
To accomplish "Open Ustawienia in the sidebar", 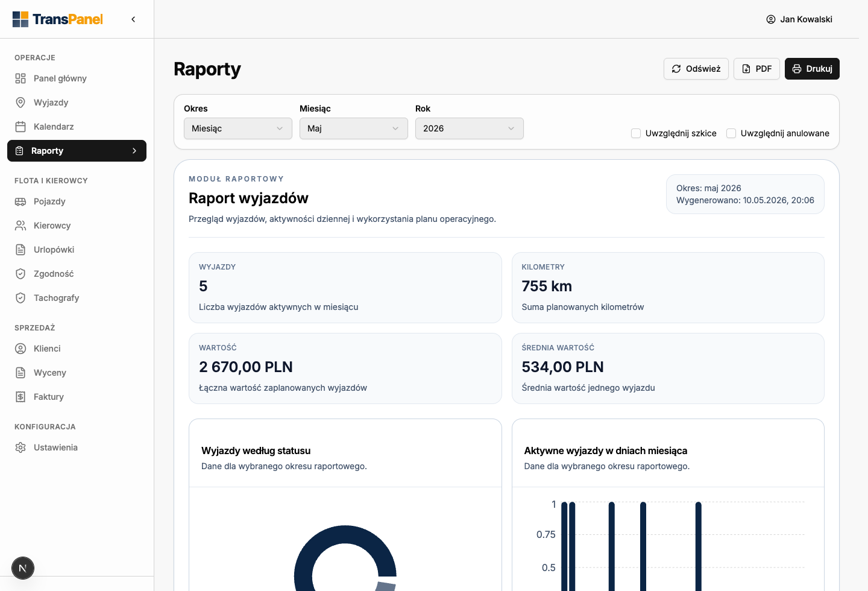I will click(x=77, y=447).
